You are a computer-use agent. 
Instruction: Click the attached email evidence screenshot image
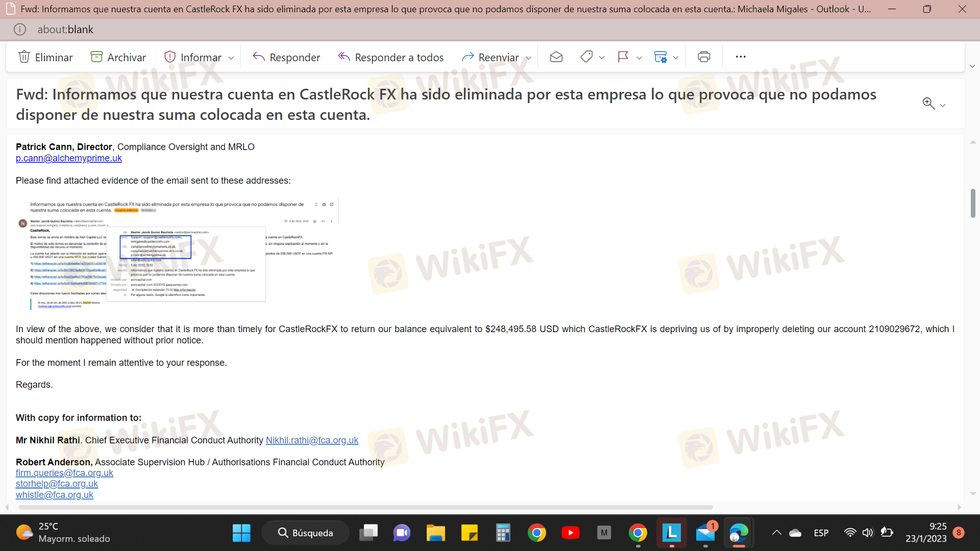[x=178, y=254]
